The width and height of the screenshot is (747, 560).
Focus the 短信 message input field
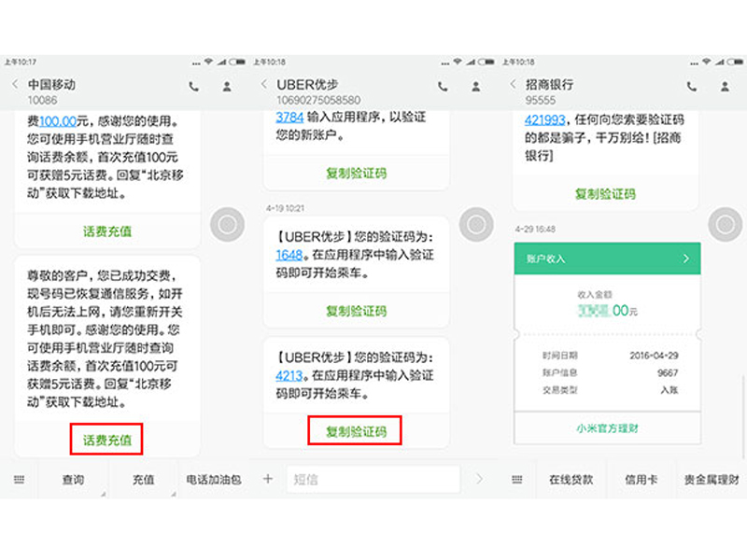coord(373,479)
